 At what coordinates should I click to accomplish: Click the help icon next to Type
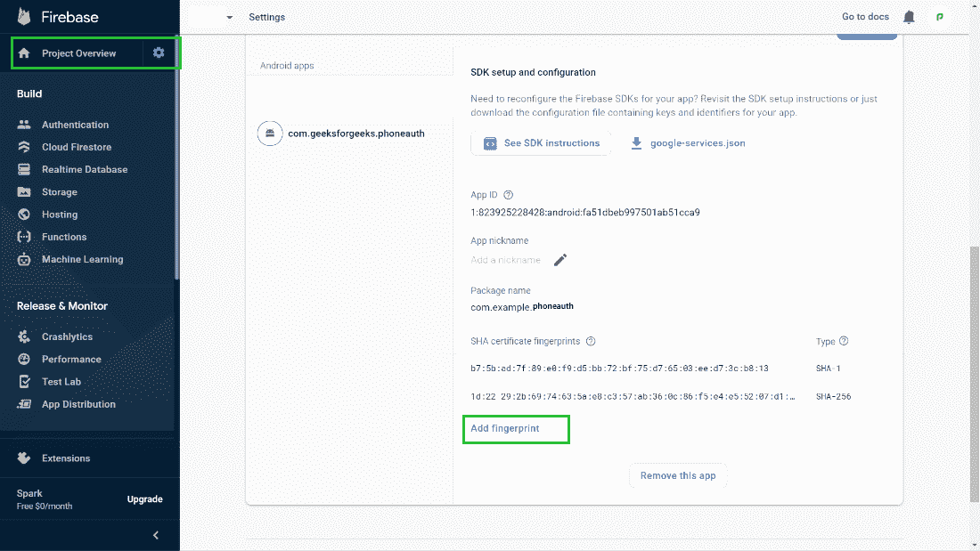(844, 341)
